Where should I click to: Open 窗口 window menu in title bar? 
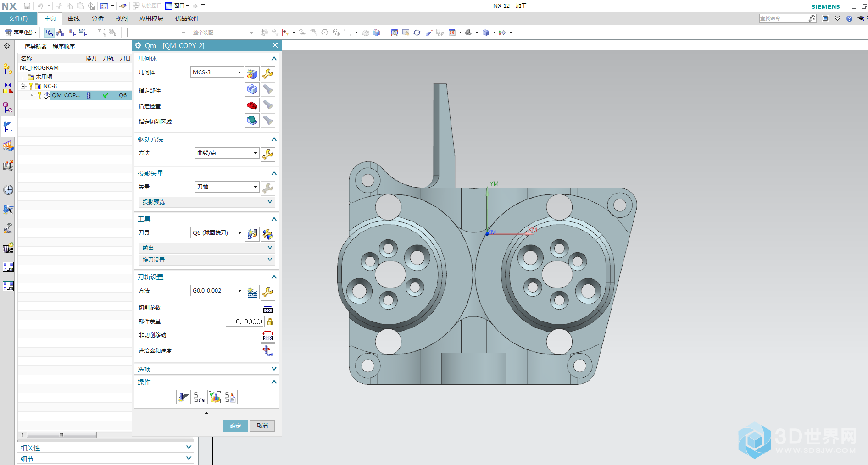click(x=177, y=6)
